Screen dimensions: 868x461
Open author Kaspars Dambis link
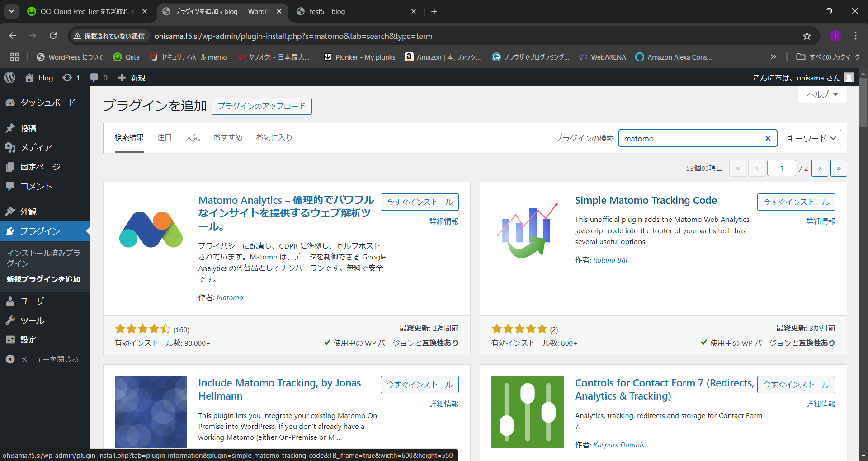(x=618, y=445)
